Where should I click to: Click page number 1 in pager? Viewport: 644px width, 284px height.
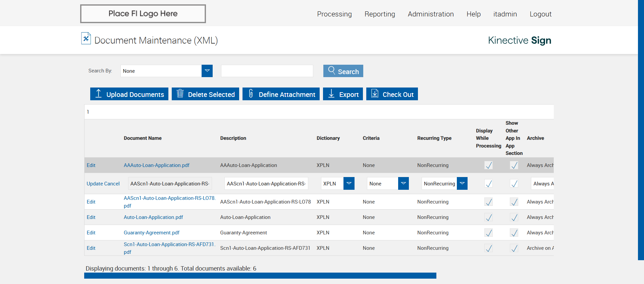[88, 112]
